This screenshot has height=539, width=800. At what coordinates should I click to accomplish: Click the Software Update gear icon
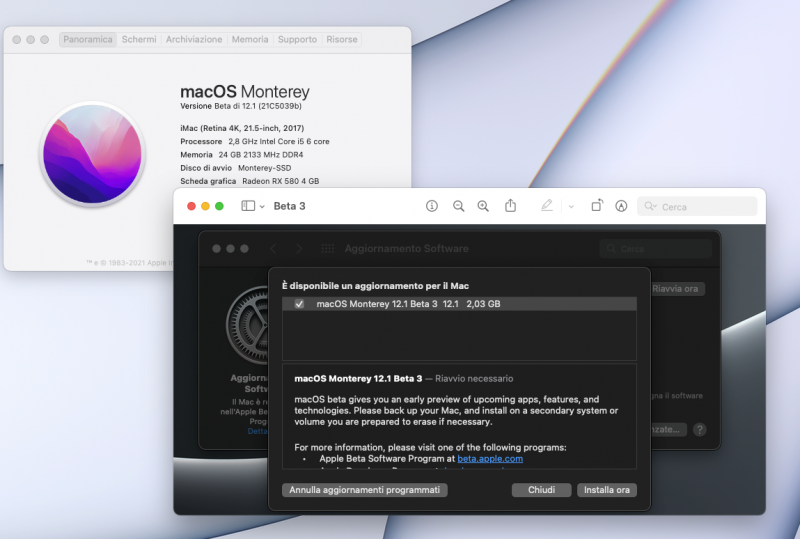coord(247,325)
